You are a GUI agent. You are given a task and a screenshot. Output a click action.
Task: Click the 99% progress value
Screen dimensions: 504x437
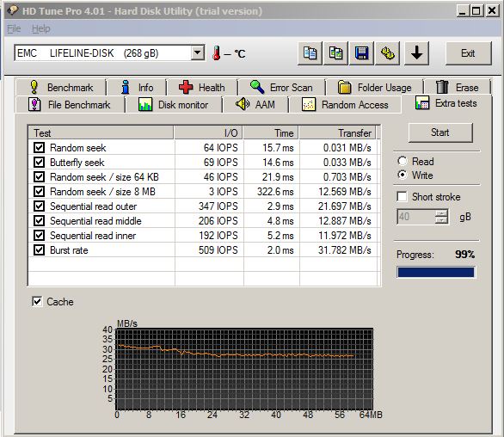point(464,255)
